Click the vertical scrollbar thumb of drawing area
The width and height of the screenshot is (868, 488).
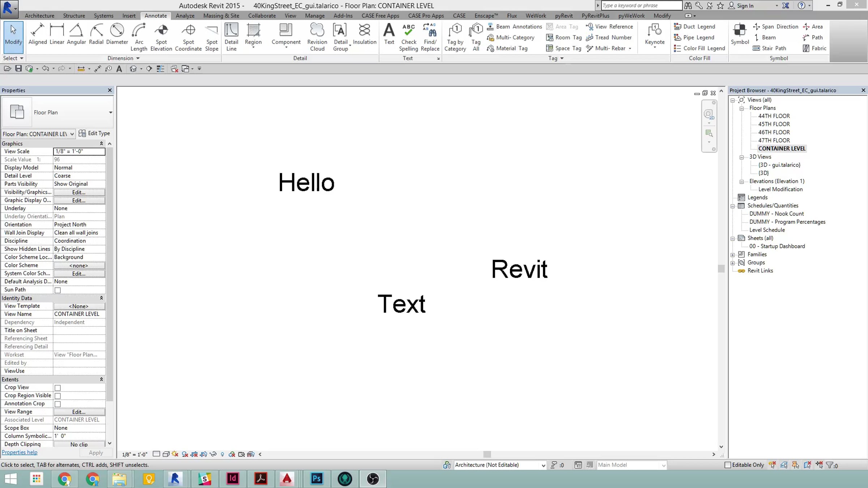click(721, 269)
